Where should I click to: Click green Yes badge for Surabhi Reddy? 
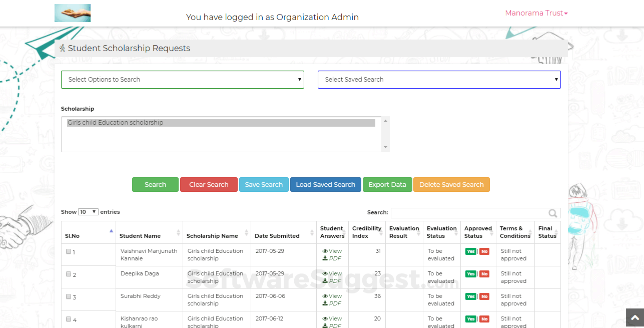click(x=470, y=296)
